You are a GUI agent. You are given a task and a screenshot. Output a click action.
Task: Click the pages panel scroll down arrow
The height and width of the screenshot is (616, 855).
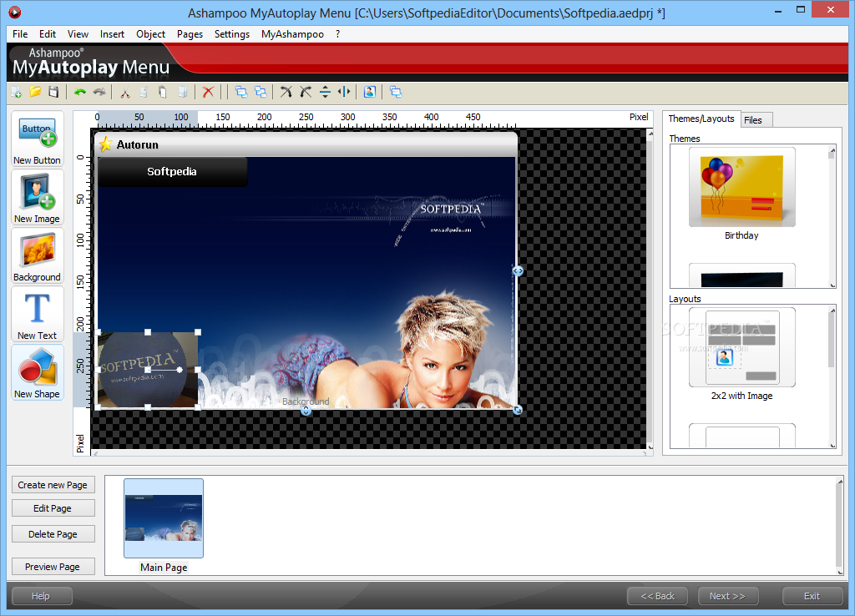[840, 571]
